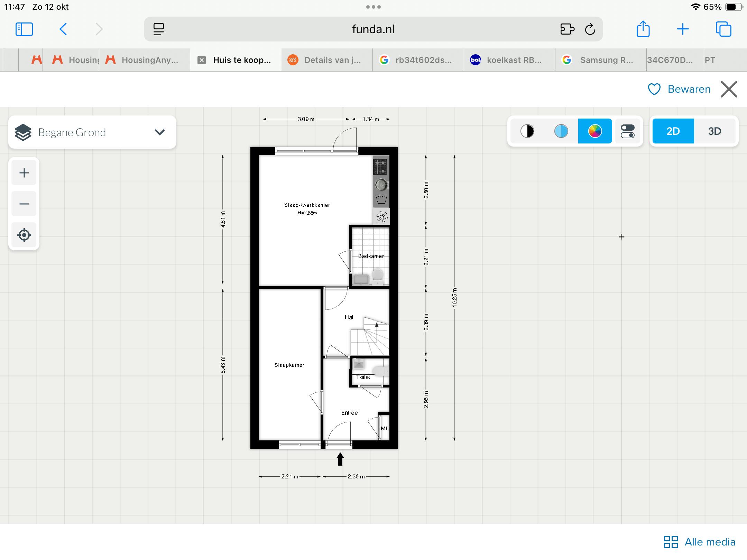Recenter the floorplan view
The height and width of the screenshot is (560, 747).
(24, 235)
